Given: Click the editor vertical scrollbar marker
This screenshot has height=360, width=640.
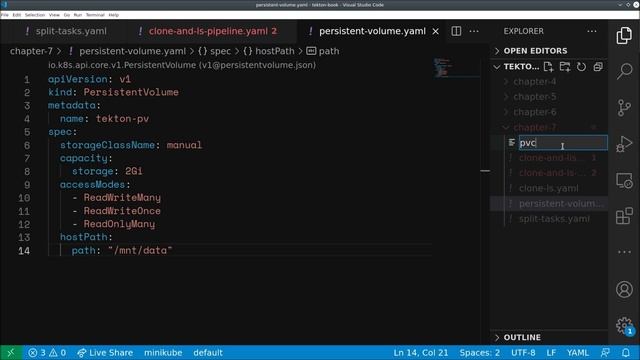Looking at the screenshot, I should pyautogui.click(x=485, y=171).
